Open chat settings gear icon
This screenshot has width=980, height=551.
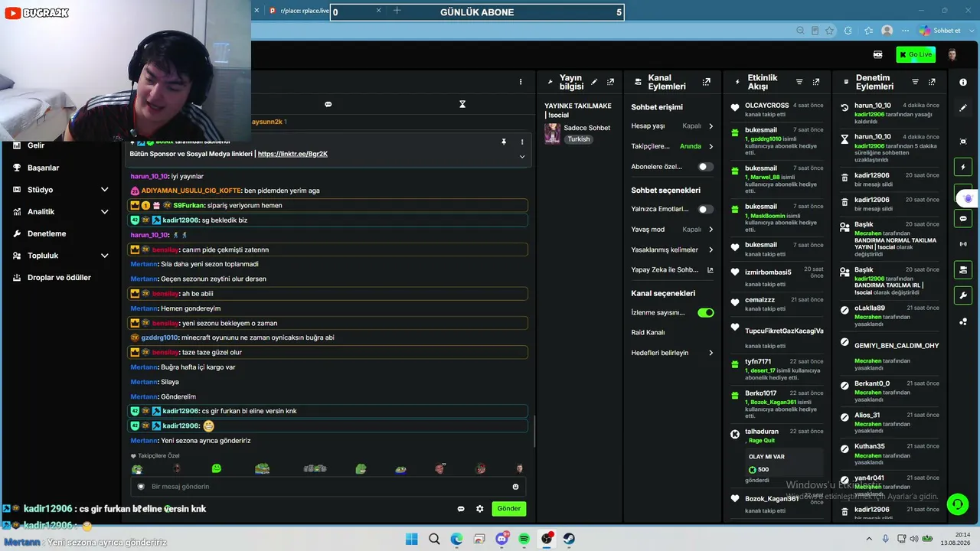pos(480,509)
